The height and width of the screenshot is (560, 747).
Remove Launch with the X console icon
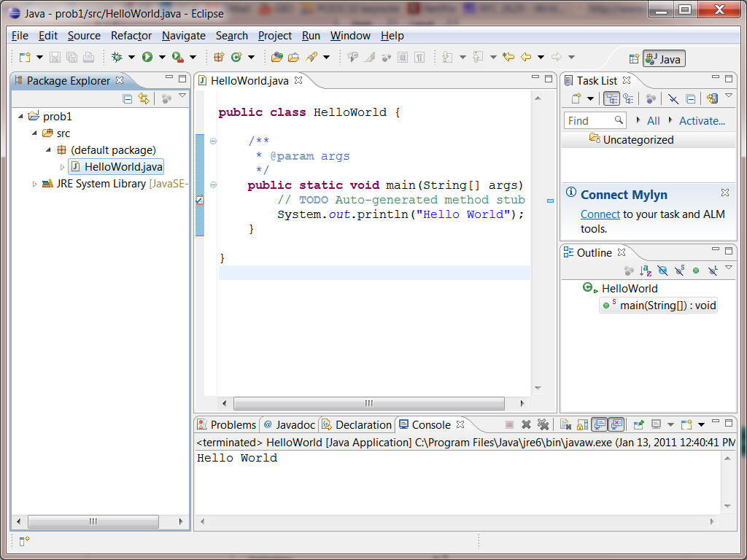click(526, 424)
